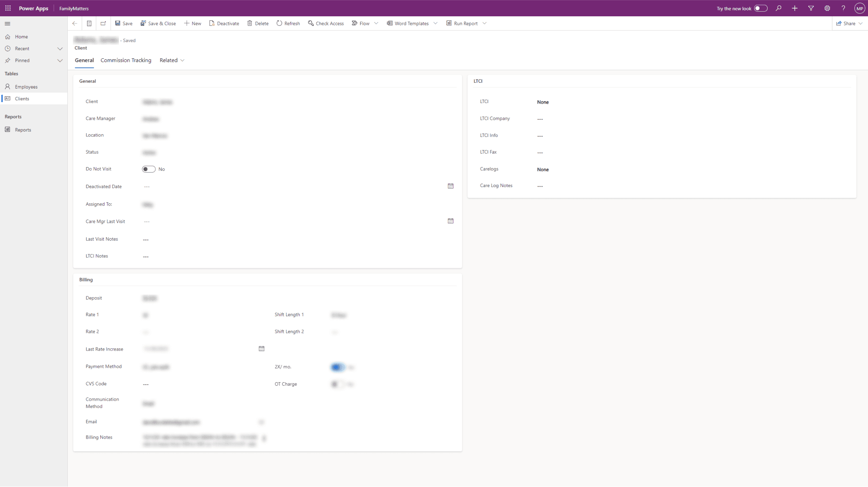The image size is (868, 487).
Task: Open the Run Report dropdown arrow
Action: [485, 23]
